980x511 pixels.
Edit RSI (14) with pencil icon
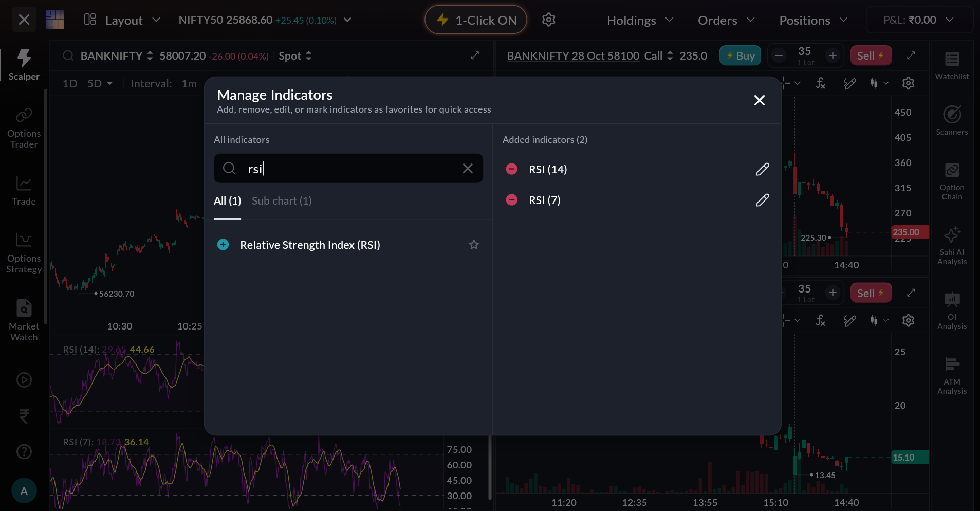pyautogui.click(x=762, y=169)
